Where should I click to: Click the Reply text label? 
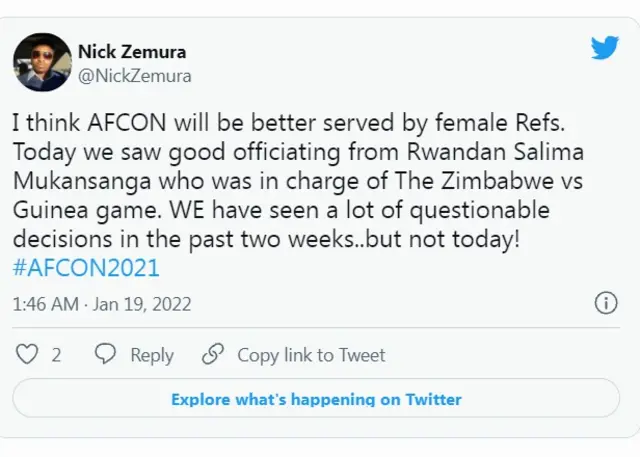(151, 355)
